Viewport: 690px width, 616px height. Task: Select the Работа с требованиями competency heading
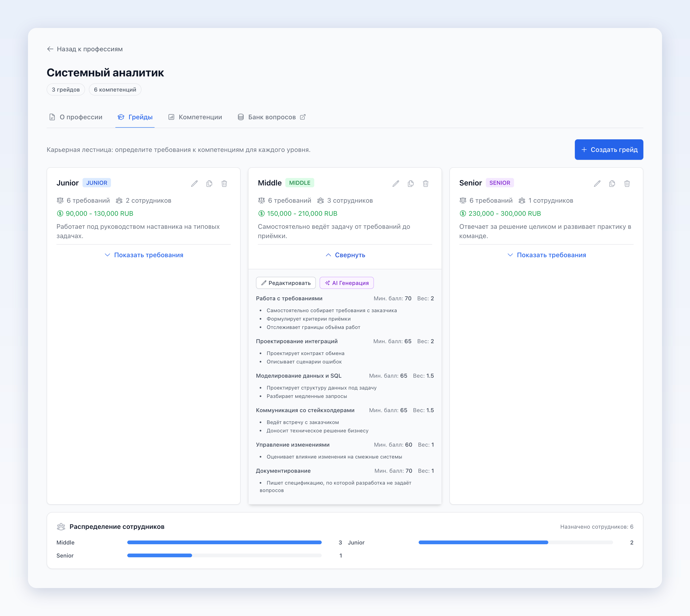(289, 298)
